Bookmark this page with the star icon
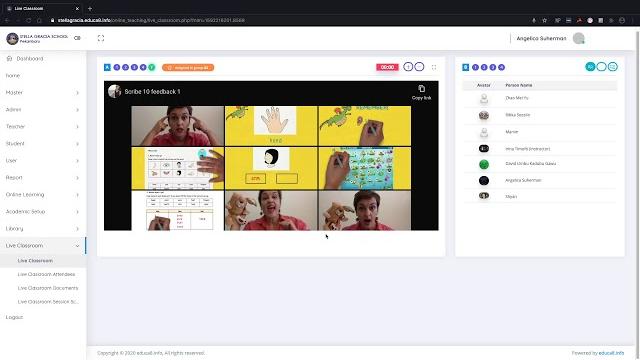This screenshot has height=360, width=640. 544,20
